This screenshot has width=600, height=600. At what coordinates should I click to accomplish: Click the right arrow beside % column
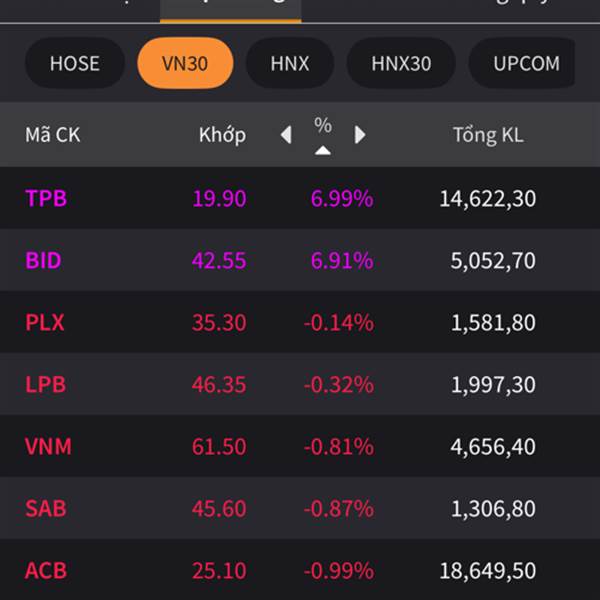360,135
